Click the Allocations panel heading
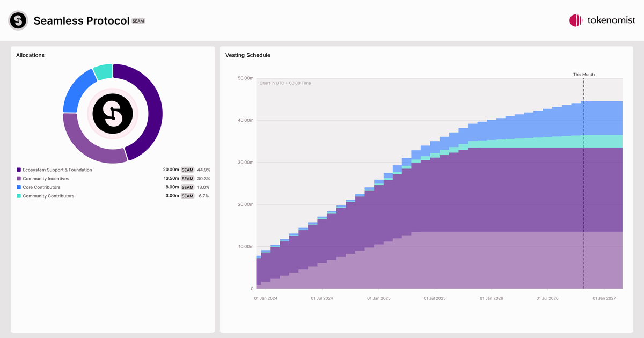Image resolution: width=644 pixels, height=338 pixels. click(30, 55)
